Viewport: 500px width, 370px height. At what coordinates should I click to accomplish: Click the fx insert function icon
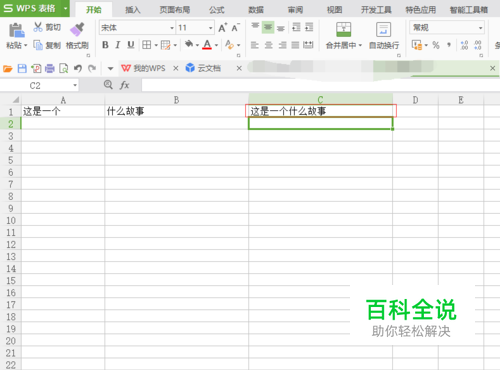[x=124, y=85]
